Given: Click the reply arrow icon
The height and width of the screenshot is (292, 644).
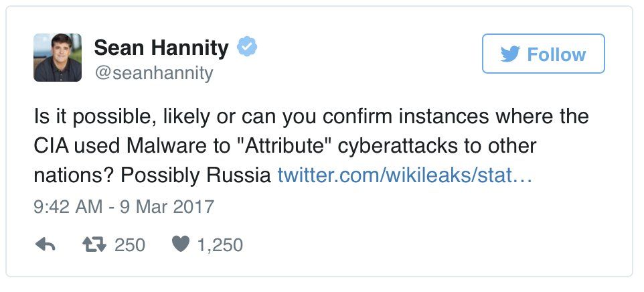Looking at the screenshot, I should [45, 245].
